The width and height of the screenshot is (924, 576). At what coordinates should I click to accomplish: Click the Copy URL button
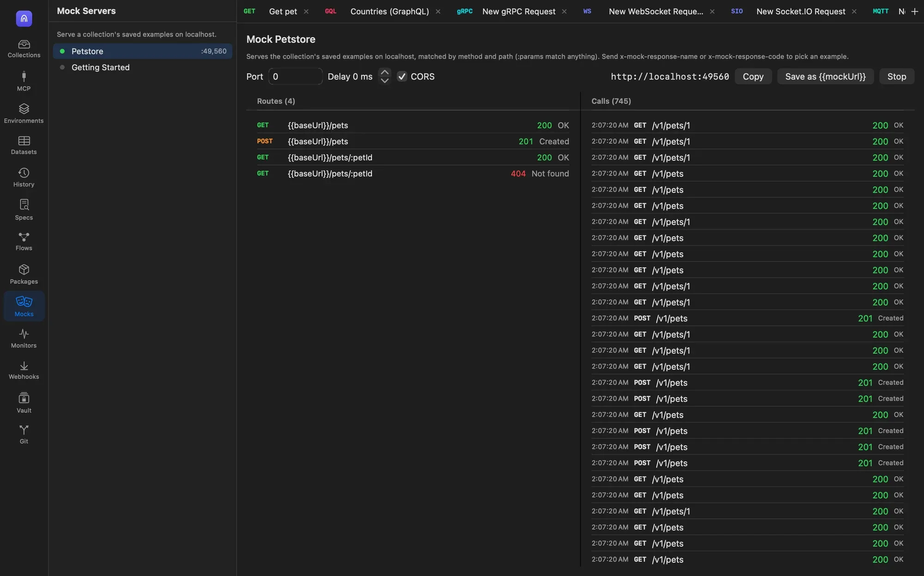tap(753, 77)
